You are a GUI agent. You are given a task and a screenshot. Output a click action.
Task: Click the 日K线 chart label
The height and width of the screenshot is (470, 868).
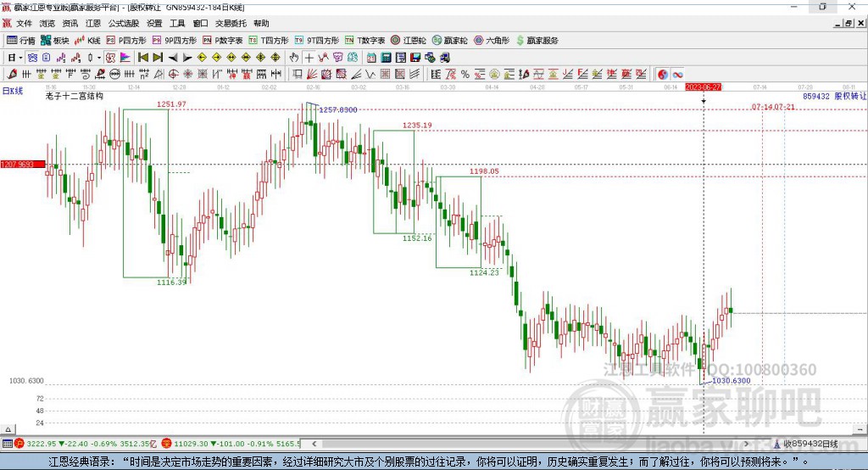[x=13, y=91]
